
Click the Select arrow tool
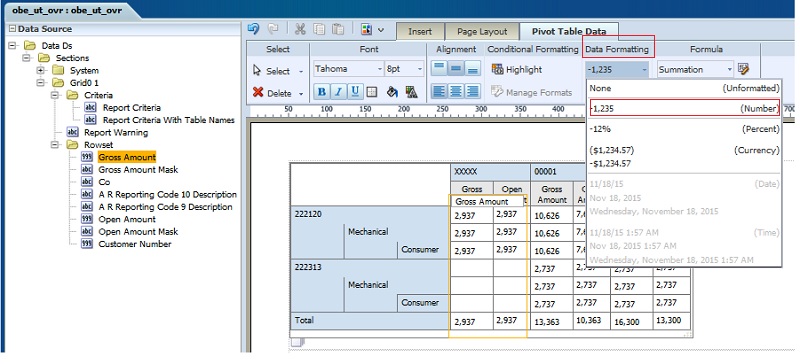[x=271, y=71]
